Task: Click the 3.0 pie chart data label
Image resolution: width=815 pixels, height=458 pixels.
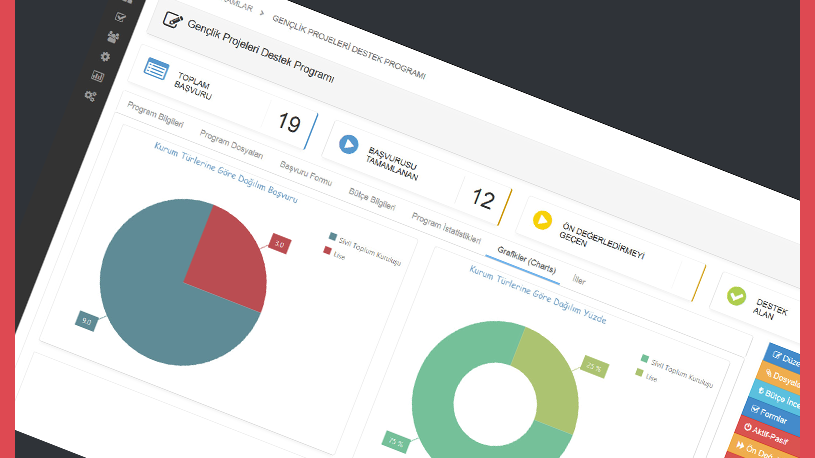Action: (x=280, y=244)
